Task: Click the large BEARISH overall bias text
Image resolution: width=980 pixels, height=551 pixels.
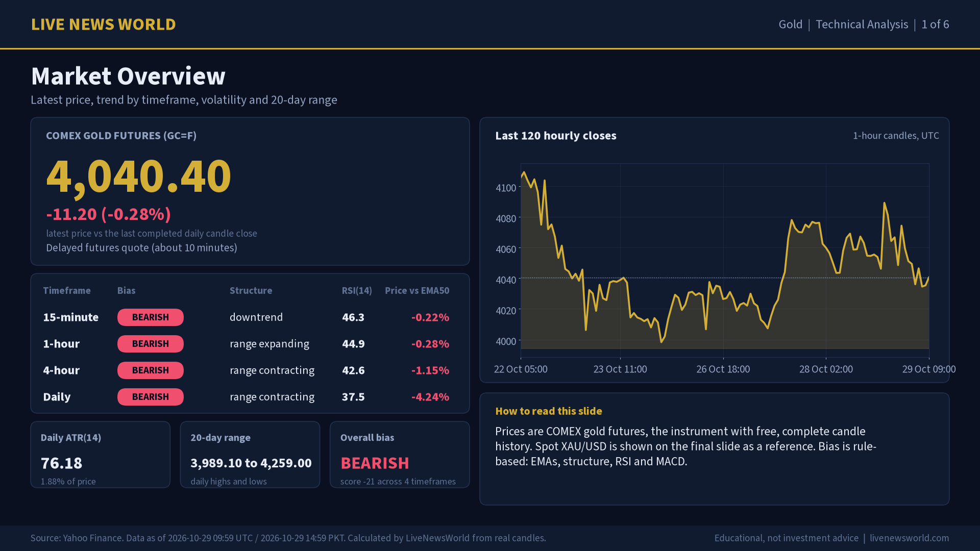Action: click(375, 463)
